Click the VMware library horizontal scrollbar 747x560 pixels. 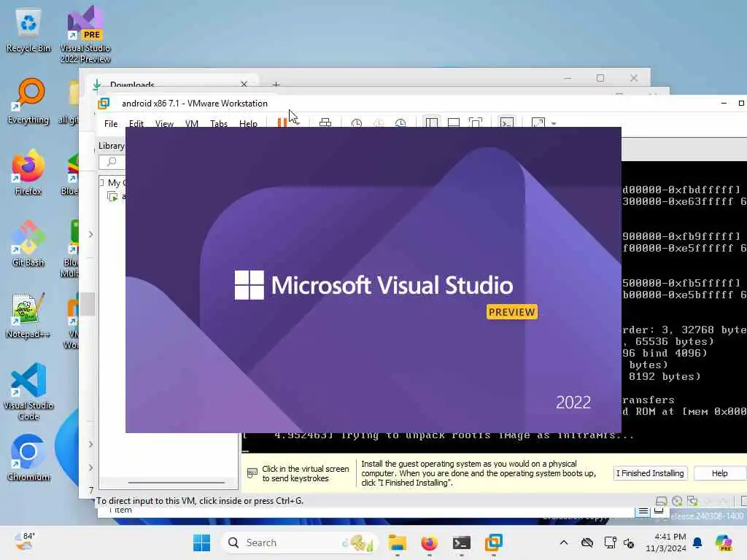177,483
